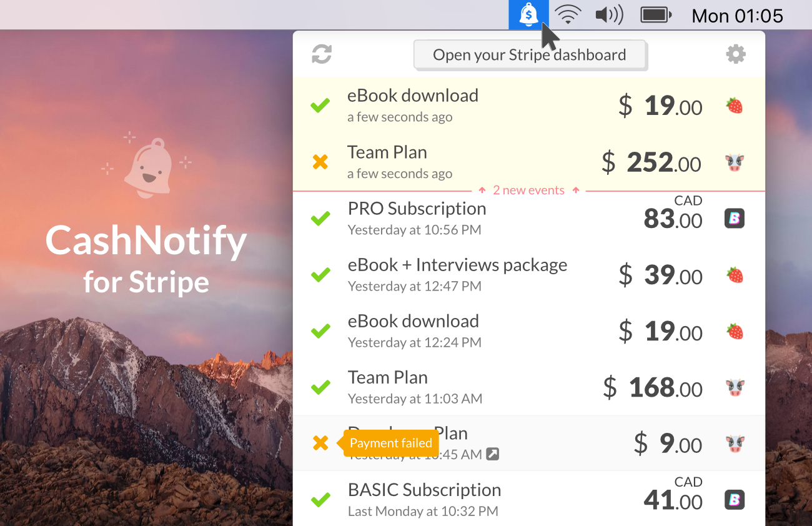Click the green check beside the $168.00 Team Plan
Viewport: 812px width, 526px height.
[320, 387]
